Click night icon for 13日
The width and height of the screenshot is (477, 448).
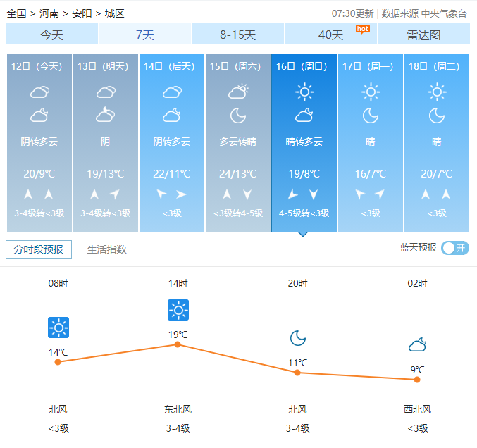pos(105,115)
